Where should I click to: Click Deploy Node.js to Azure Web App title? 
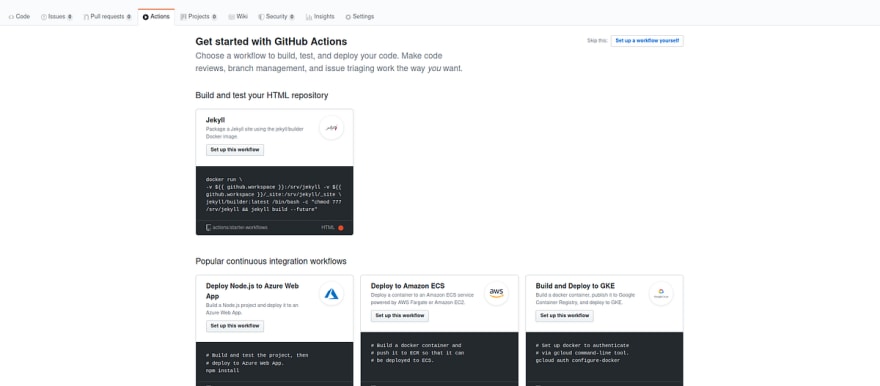pyautogui.click(x=253, y=291)
